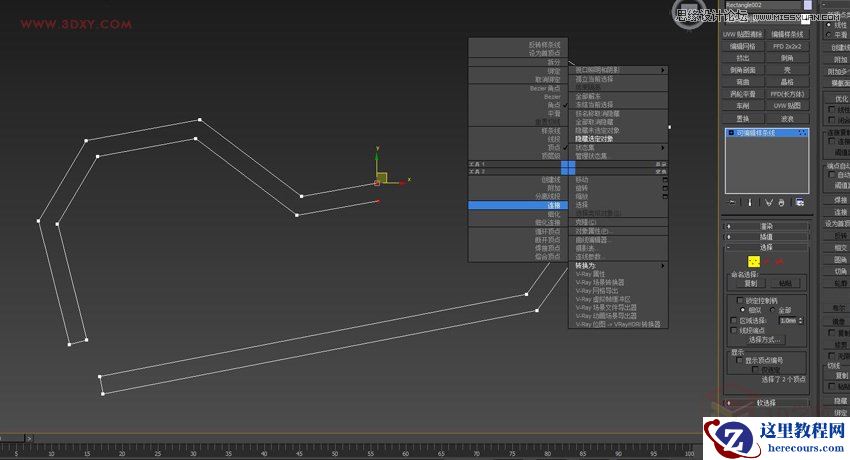This screenshot has width=850, height=460.
Task: Select the Segment sub-object icon in 选择 rollout
Action: click(767, 262)
